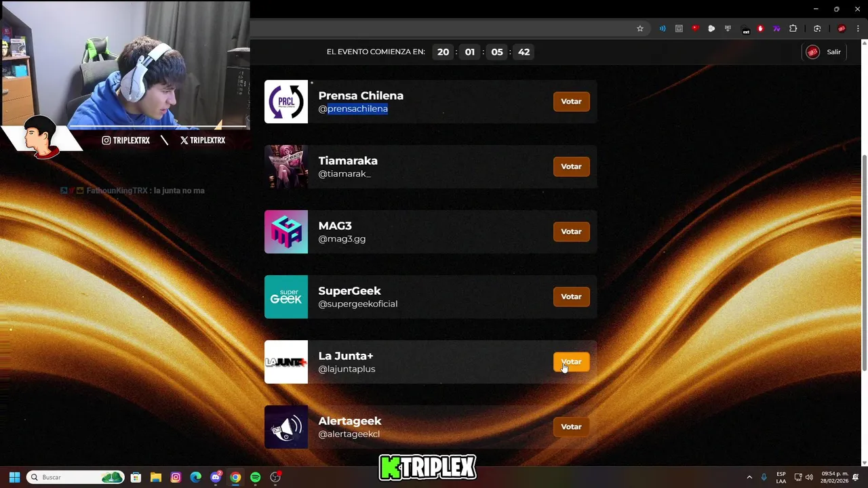Switch to Google Chrome on the taskbar

(x=235, y=477)
